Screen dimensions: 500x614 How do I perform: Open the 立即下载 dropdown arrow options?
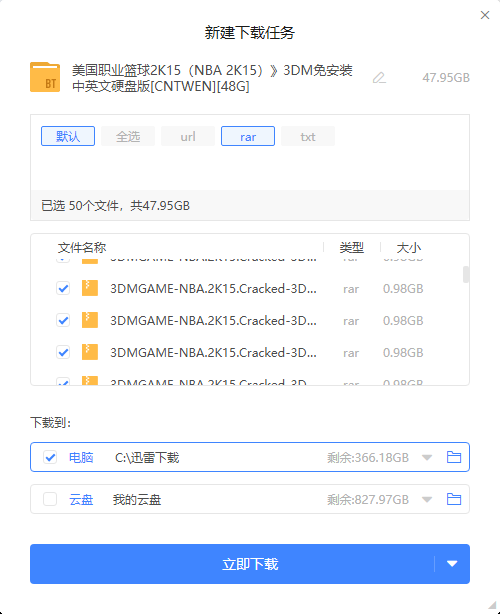click(452, 564)
